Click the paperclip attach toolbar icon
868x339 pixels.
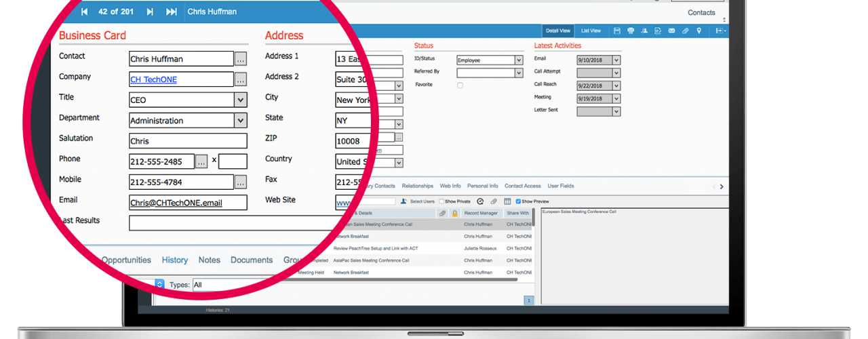click(686, 31)
